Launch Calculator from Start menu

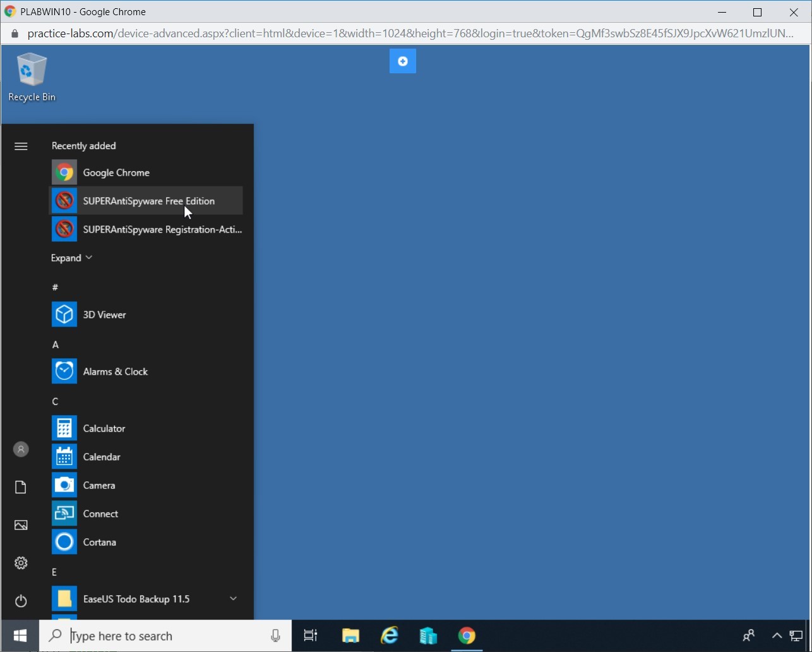point(146,428)
